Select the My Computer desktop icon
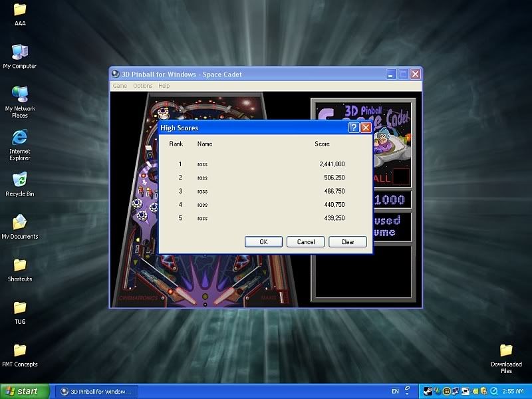 click(x=20, y=57)
